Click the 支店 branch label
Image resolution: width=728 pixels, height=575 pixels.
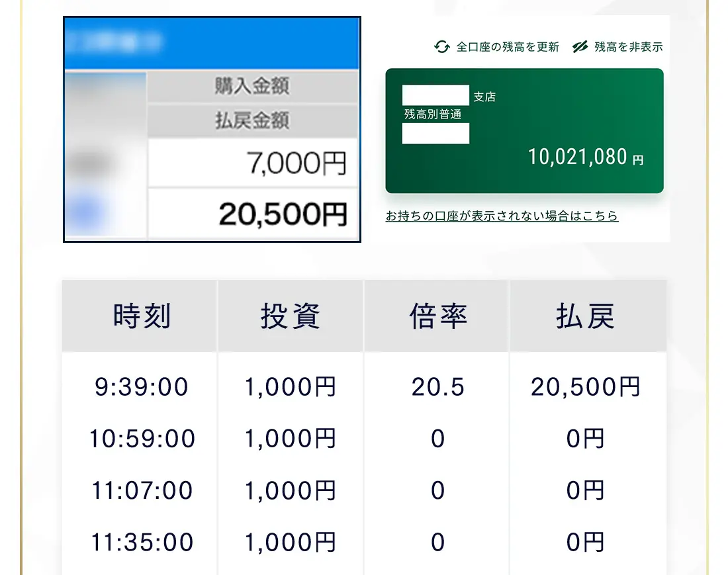pos(484,97)
